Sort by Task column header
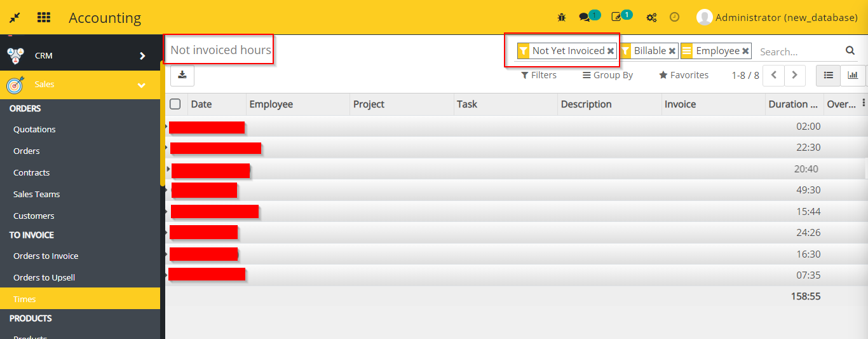 point(506,104)
